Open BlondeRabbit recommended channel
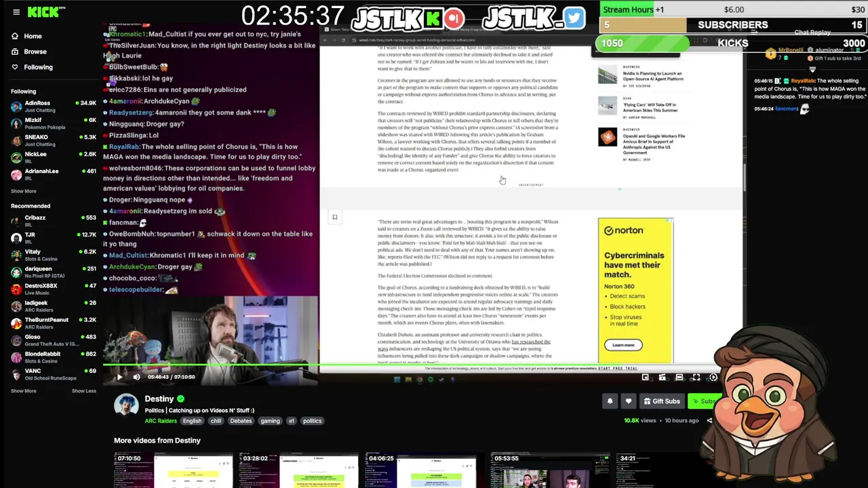Image resolution: width=868 pixels, height=488 pixels. pyautogui.click(x=53, y=357)
